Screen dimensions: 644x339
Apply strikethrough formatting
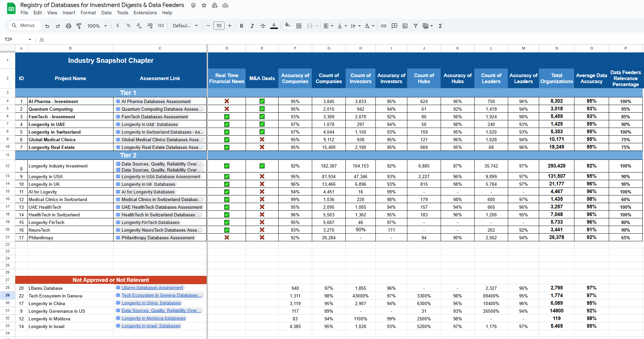[x=263, y=26]
